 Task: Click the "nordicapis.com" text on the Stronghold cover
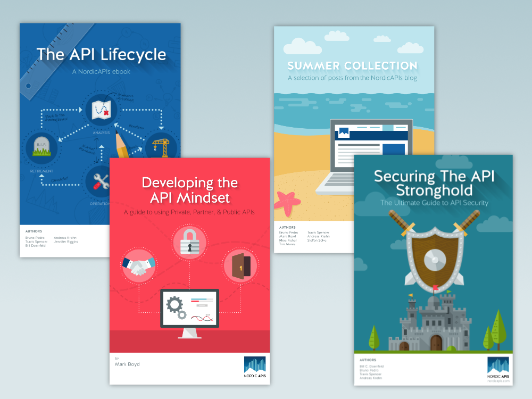coord(498,381)
